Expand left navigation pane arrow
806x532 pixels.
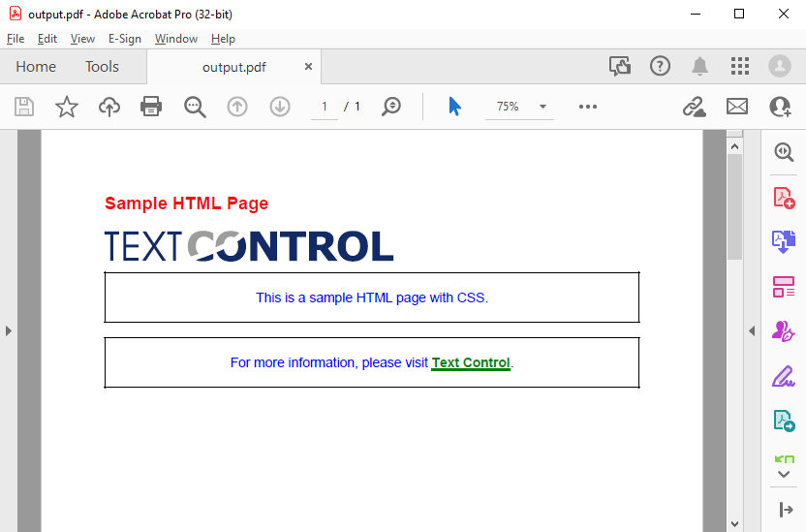point(8,330)
